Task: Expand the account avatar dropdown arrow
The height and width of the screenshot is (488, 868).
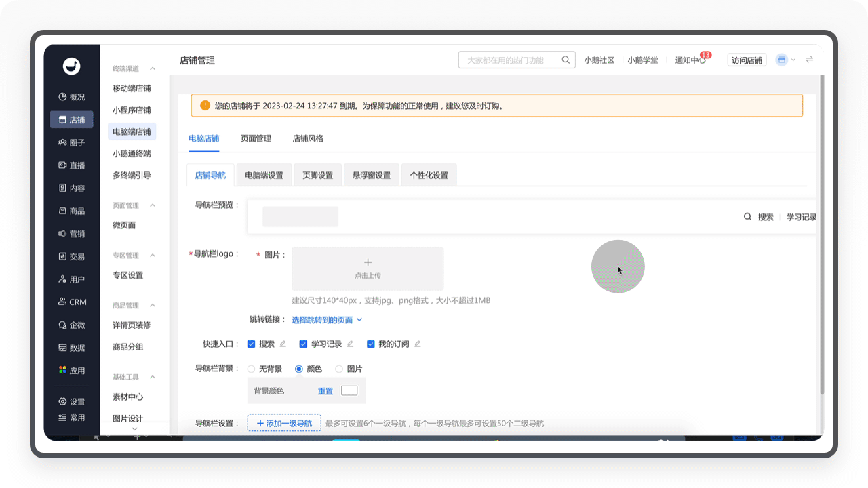Action: (x=793, y=60)
